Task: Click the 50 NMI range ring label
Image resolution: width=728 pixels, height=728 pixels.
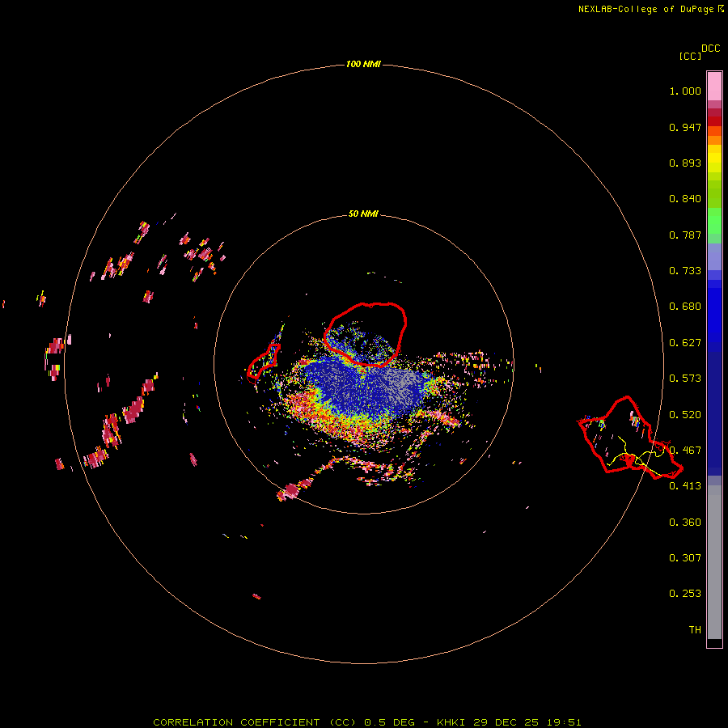Action: coord(363,214)
